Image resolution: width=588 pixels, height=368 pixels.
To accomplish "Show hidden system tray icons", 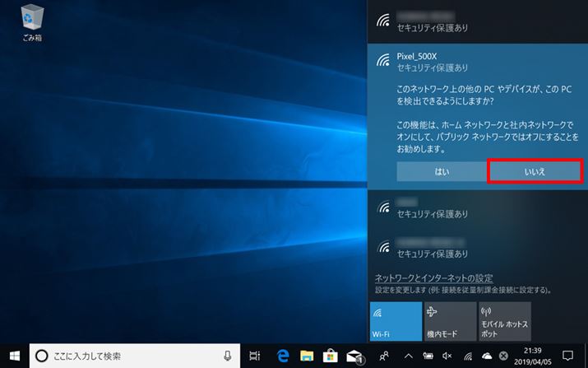I will point(407,355).
